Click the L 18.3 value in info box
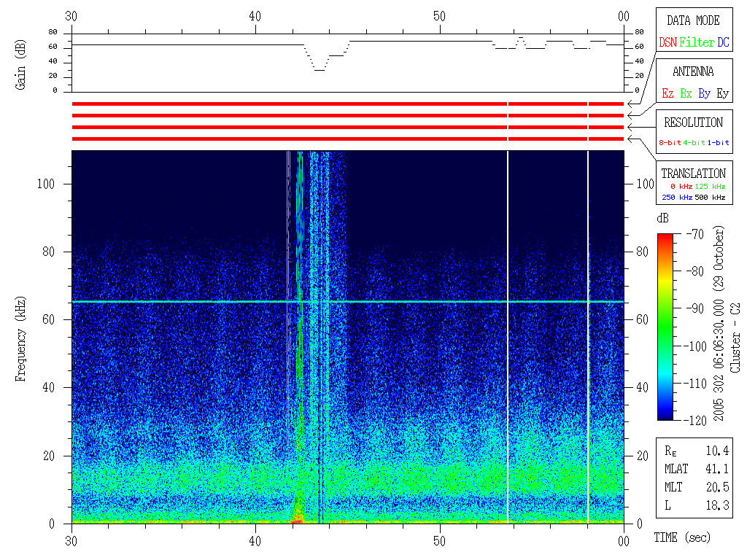This screenshot has height=560, width=747. 718,505
